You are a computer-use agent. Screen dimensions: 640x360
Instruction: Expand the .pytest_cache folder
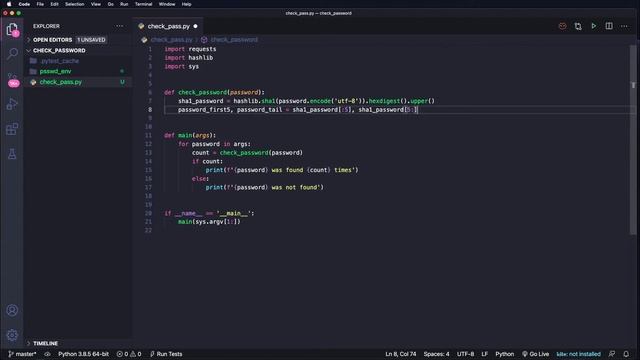click(x=59, y=61)
